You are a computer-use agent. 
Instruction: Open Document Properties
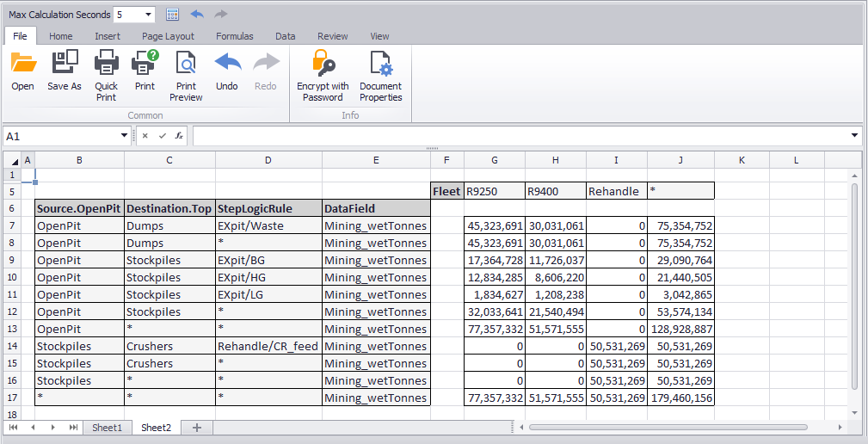[380, 65]
